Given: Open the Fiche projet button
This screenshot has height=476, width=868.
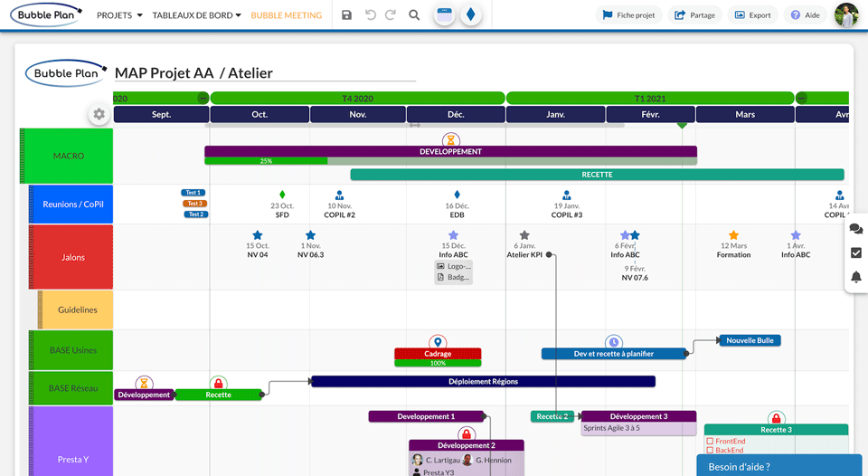Looking at the screenshot, I should click(629, 15).
